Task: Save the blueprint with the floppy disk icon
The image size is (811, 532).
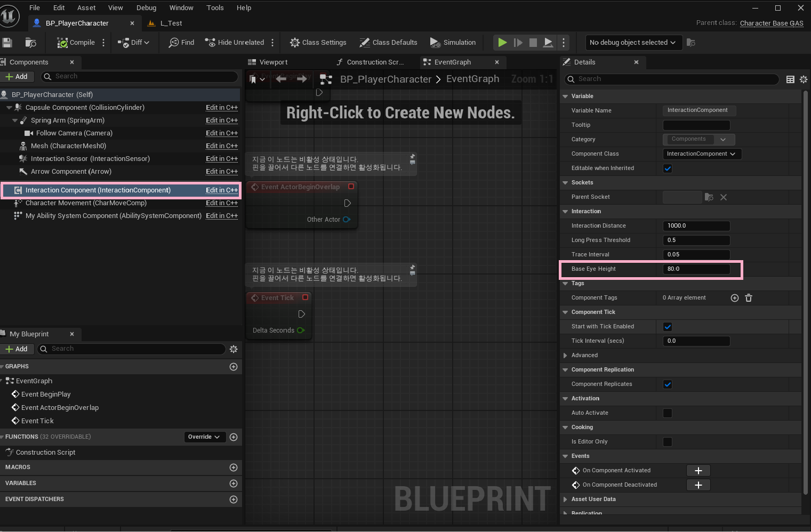Action: click(x=7, y=43)
